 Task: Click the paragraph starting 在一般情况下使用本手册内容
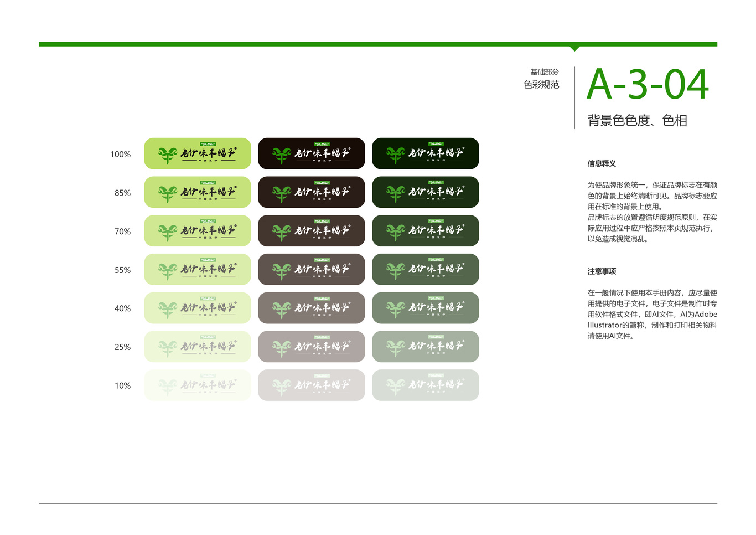(653, 314)
